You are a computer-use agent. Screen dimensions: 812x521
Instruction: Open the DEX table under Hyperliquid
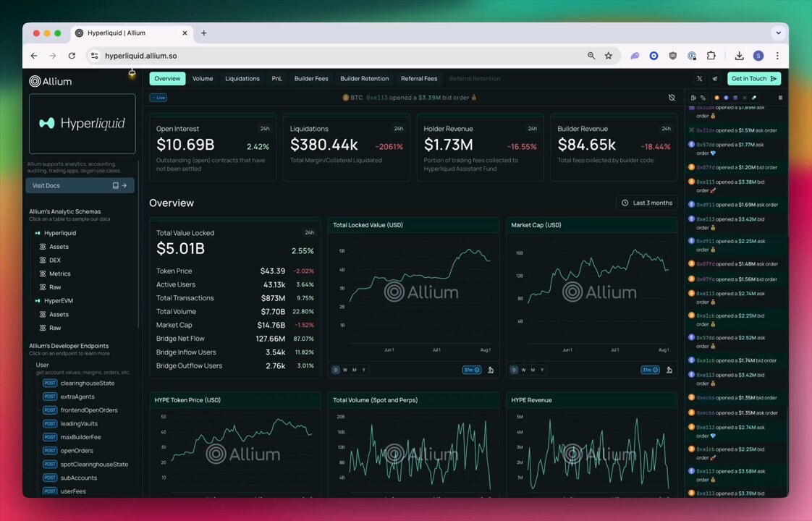click(x=55, y=260)
